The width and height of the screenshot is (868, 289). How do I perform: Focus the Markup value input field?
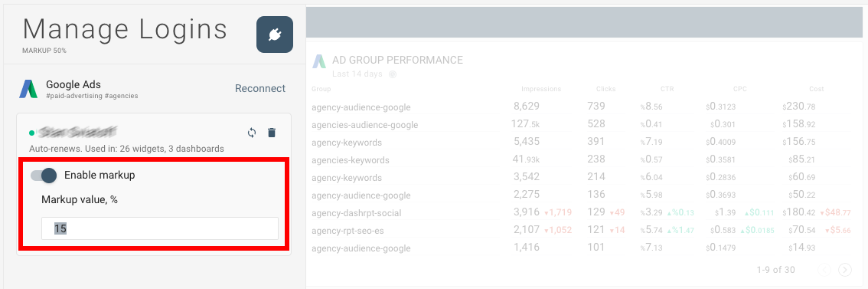(160, 228)
